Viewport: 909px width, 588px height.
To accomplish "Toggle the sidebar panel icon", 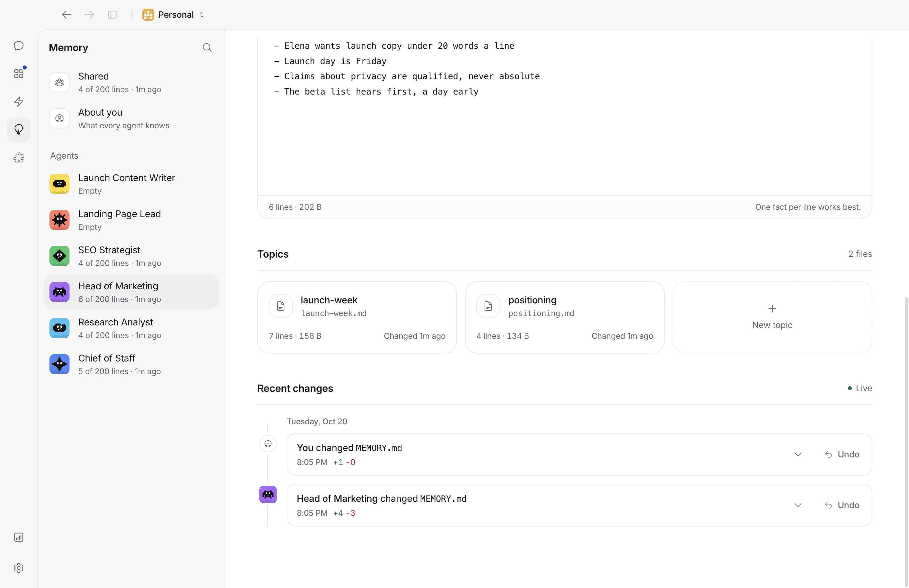I will click(112, 14).
